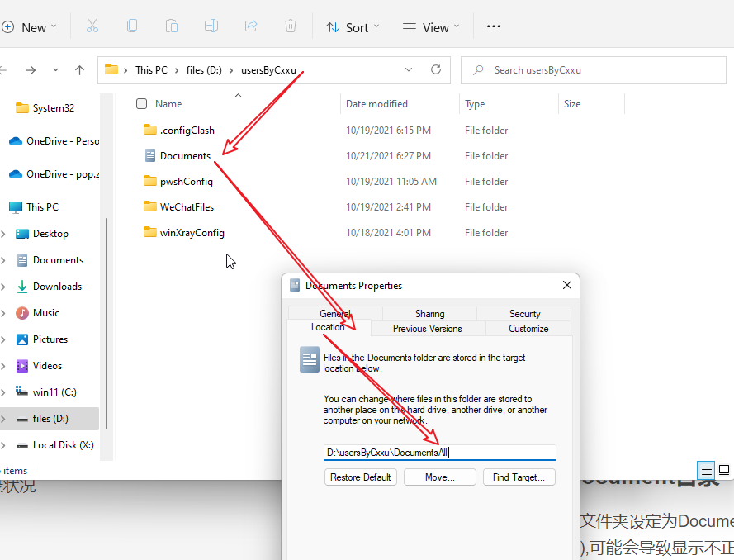Screen dimensions: 734x560
Task: Open the Customize tab
Action: click(x=528, y=328)
